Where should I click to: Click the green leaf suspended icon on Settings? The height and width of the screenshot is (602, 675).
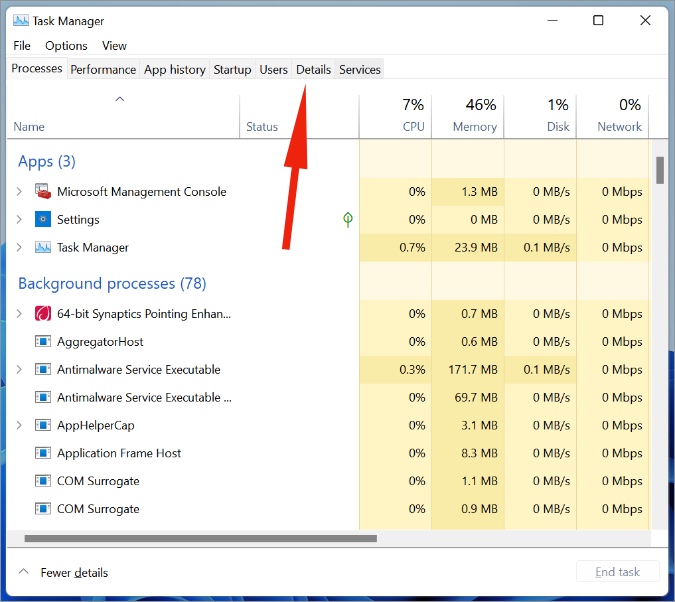[x=348, y=219]
